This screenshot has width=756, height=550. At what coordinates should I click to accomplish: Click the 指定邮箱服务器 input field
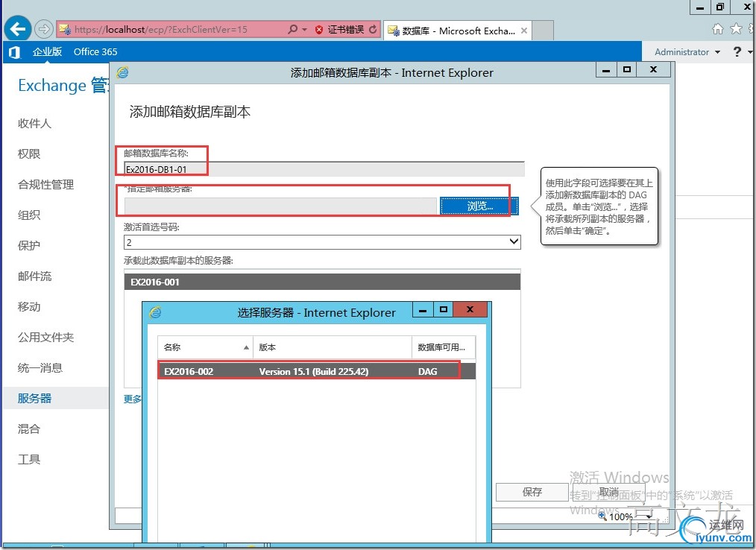(280, 206)
